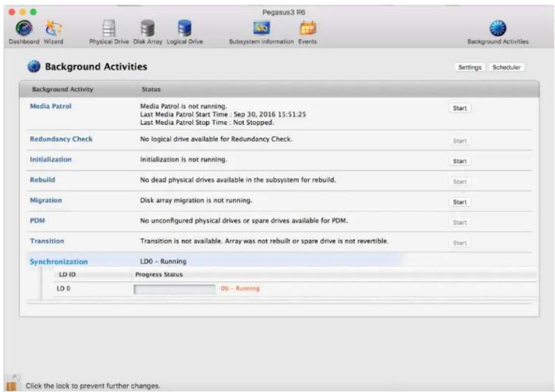Collapse the Synchronization section

pos(59,262)
